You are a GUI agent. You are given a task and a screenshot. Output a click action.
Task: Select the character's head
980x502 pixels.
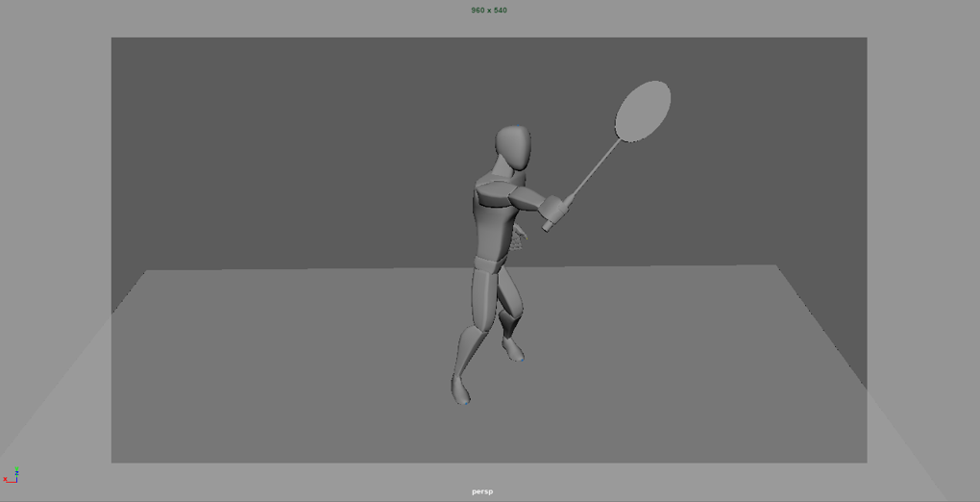coord(514,148)
